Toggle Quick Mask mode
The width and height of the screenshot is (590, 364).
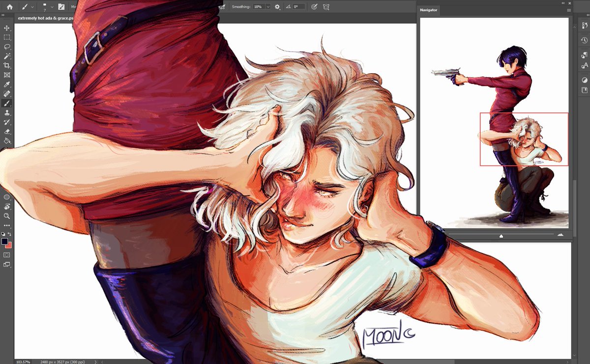pos(7,255)
